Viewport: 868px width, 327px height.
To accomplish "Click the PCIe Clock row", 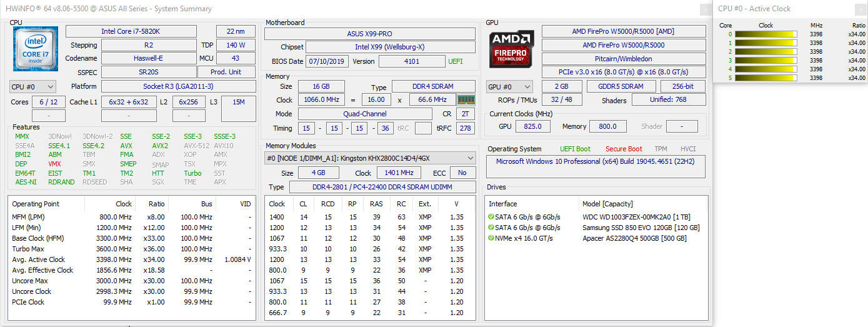I will 132,302.
